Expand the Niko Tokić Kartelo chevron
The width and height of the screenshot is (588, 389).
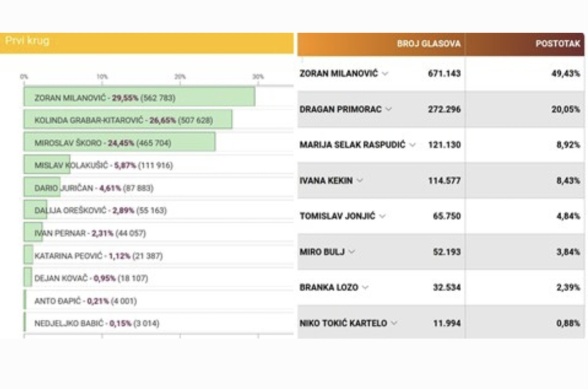(394, 323)
